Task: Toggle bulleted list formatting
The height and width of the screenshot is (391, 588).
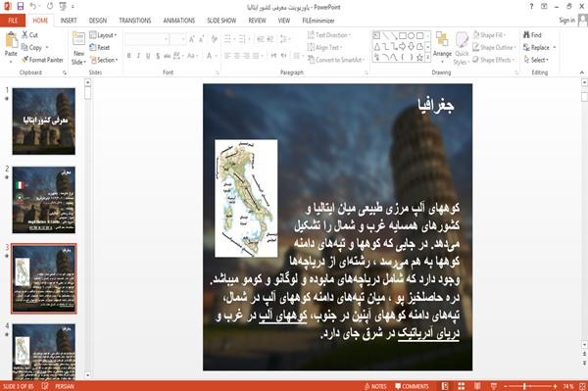Action: coord(227,39)
